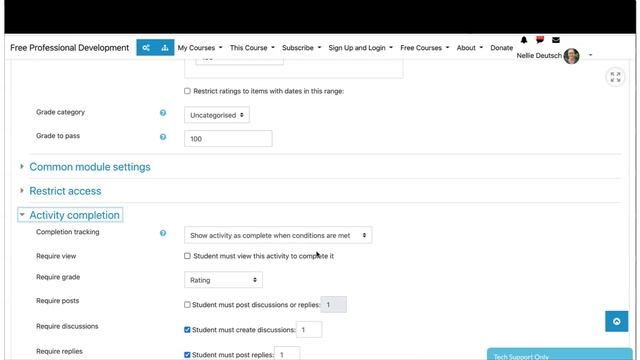Open Sign Up and Login menu

361,48
